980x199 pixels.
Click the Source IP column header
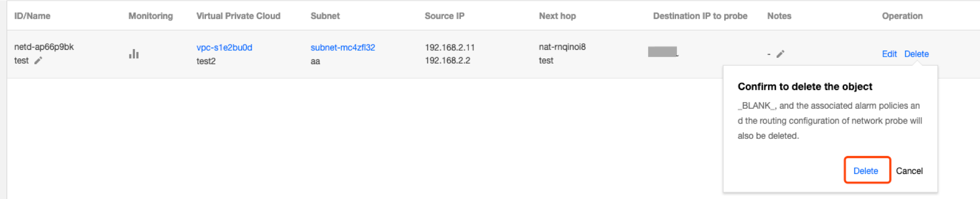tap(444, 16)
